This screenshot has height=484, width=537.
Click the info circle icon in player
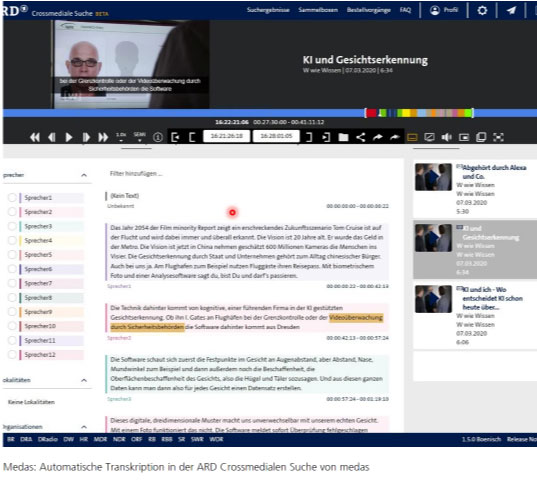coord(158,137)
